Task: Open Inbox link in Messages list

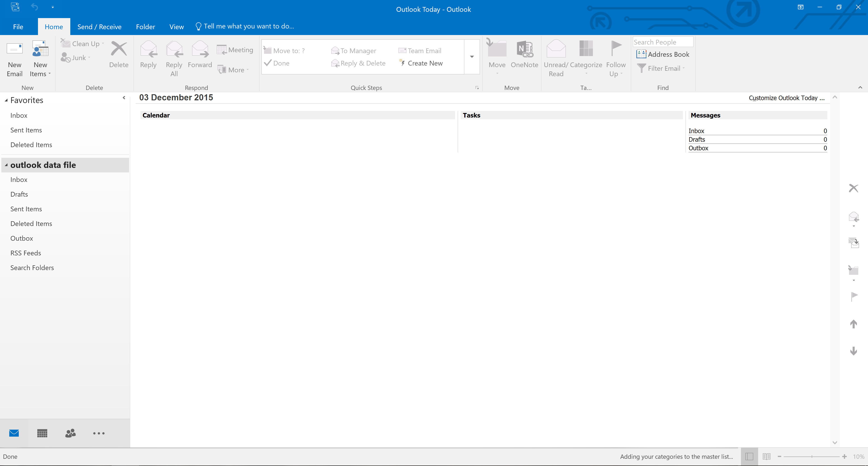Action: click(x=696, y=131)
